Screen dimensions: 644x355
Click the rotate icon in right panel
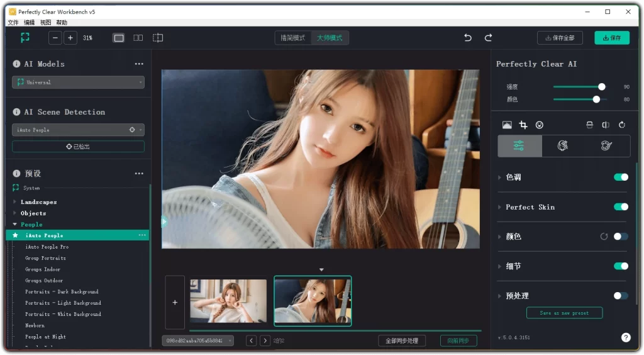pos(622,125)
